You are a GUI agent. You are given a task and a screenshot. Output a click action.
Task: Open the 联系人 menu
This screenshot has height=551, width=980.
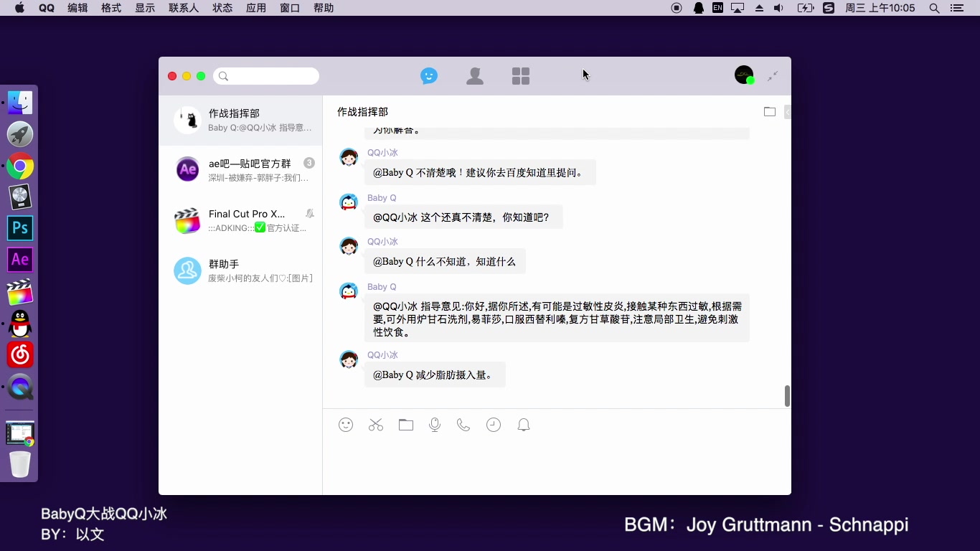(x=184, y=8)
